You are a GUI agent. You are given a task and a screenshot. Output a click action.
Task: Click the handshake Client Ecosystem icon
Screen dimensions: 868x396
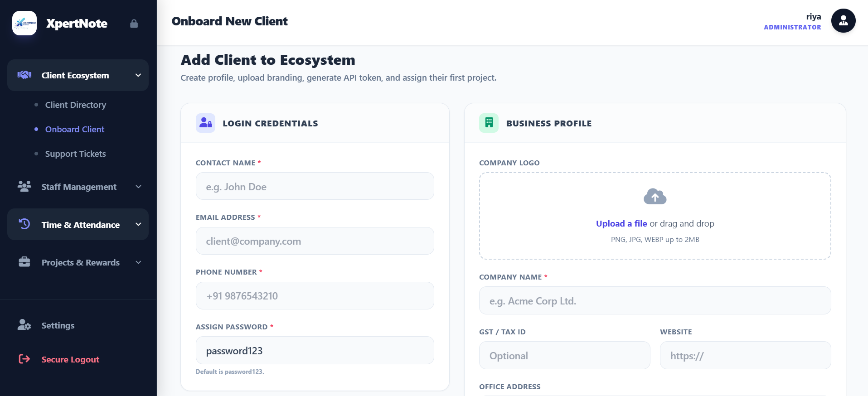point(24,75)
